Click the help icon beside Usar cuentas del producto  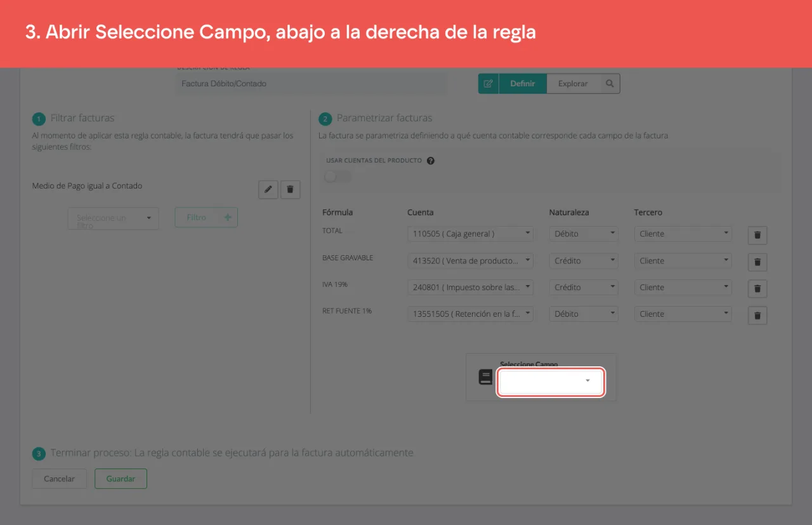point(431,161)
